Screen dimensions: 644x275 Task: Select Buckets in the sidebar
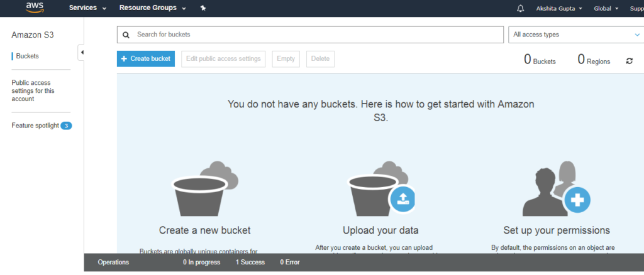coord(27,56)
